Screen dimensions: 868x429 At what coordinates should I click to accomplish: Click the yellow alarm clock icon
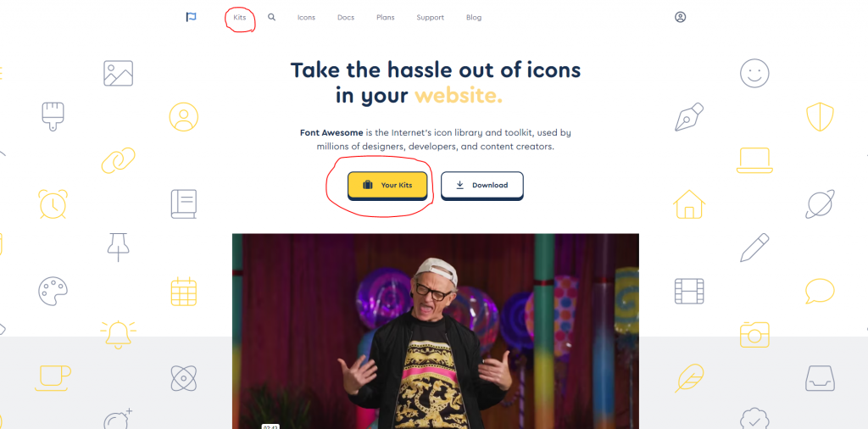(53, 203)
